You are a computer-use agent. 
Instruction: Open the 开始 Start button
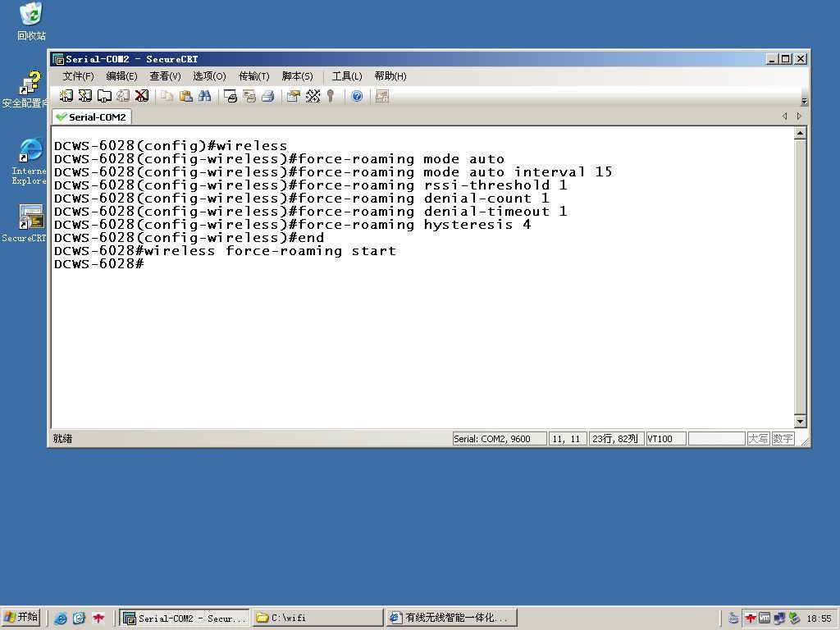tap(21, 618)
